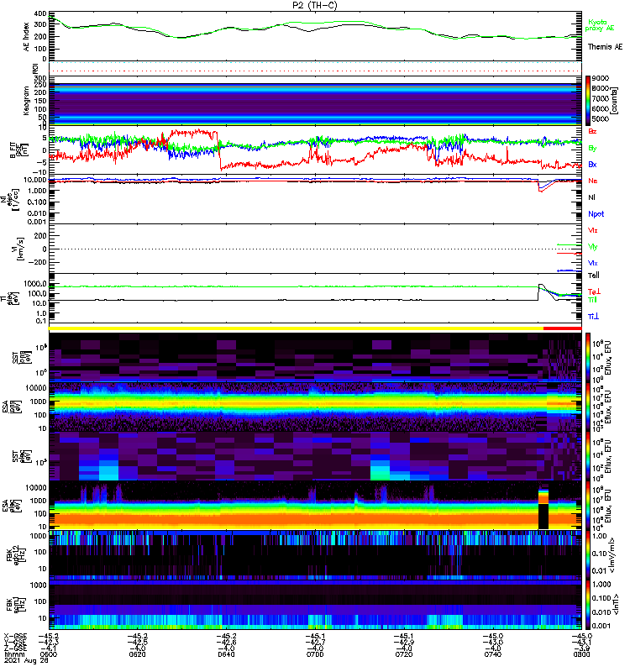Screen dimensions: 630x672
Task: Click the black data gap in ESA electron spectrogram
Action: (543, 516)
